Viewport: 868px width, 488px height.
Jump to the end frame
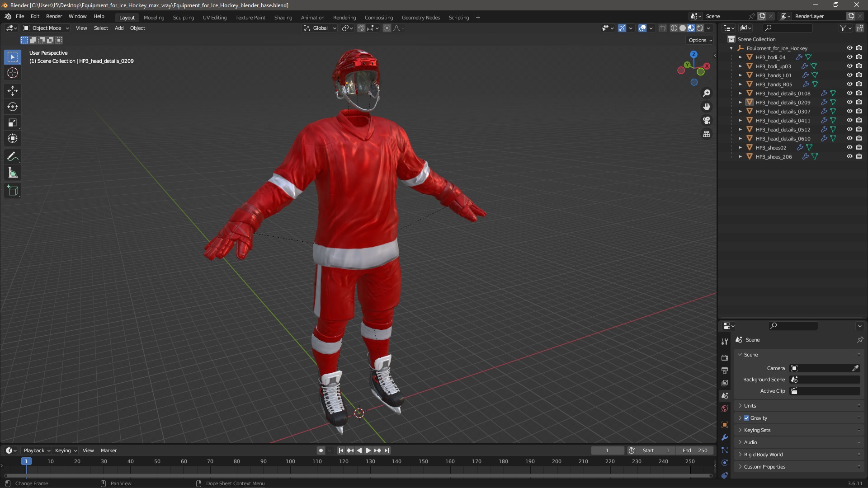387,450
